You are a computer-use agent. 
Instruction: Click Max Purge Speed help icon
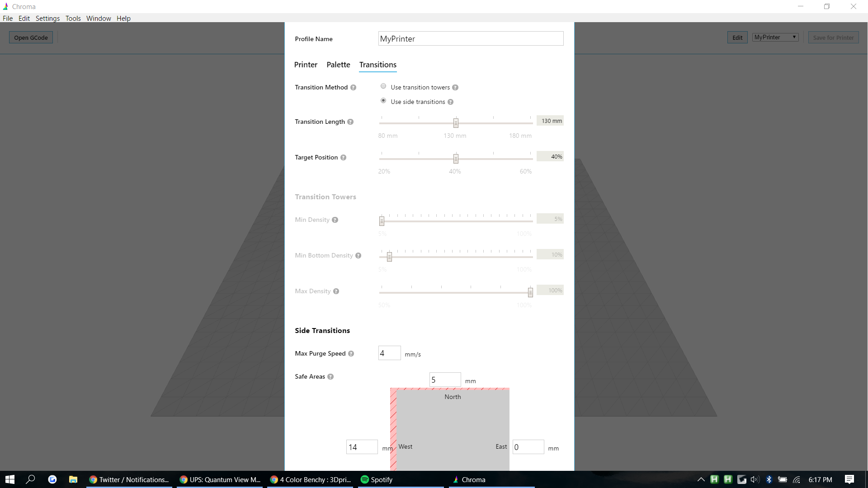click(x=351, y=354)
